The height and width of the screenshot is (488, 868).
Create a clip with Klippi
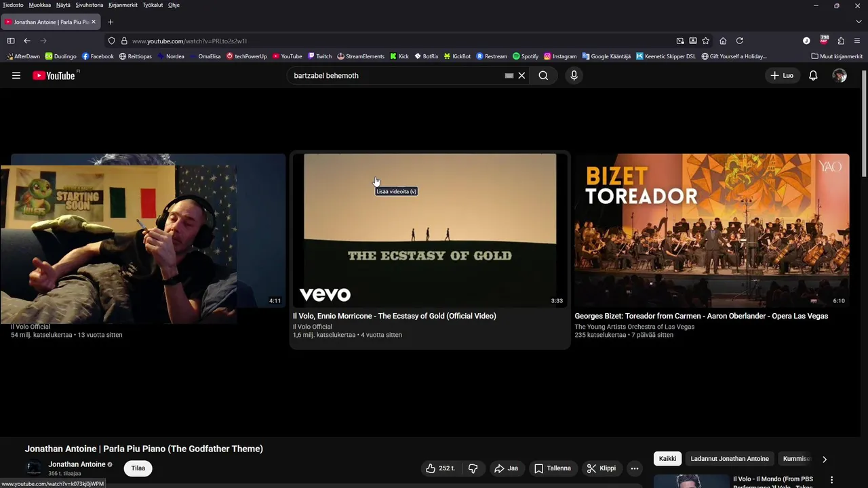click(x=601, y=468)
